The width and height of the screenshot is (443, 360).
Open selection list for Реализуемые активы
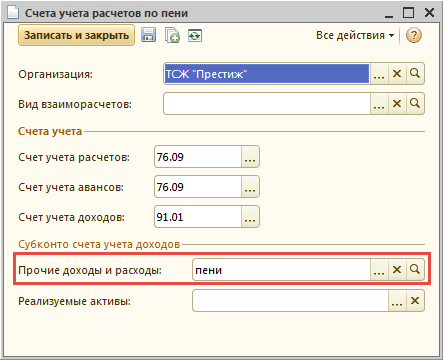click(397, 301)
